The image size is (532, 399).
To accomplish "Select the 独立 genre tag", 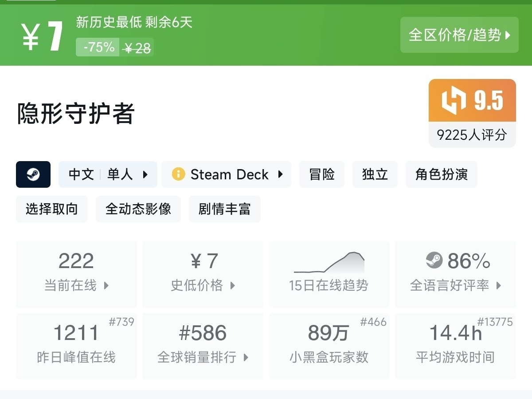I will coord(375,174).
